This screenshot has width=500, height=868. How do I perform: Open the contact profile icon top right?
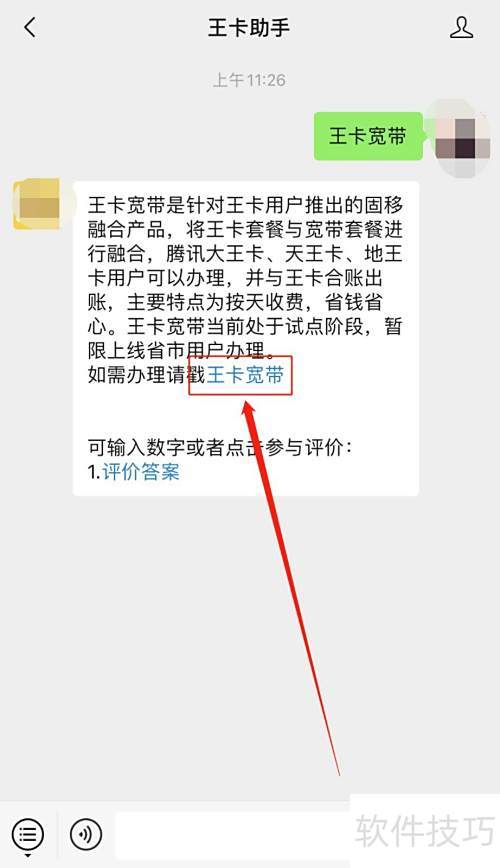pyautogui.click(x=461, y=27)
